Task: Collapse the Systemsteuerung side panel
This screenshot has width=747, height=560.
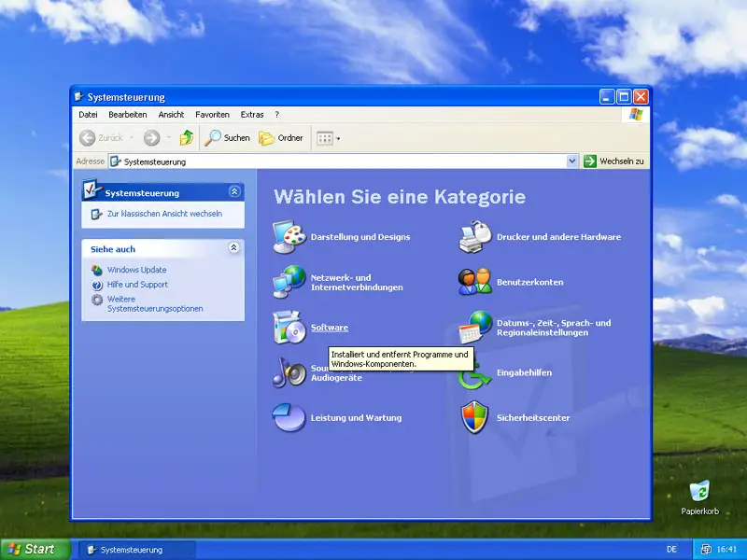Action: (x=234, y=191)
